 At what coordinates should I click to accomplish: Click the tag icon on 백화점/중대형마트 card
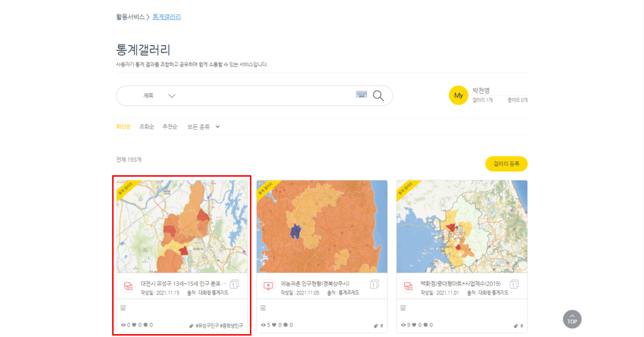pyautogui.click(x=516, y=326)
